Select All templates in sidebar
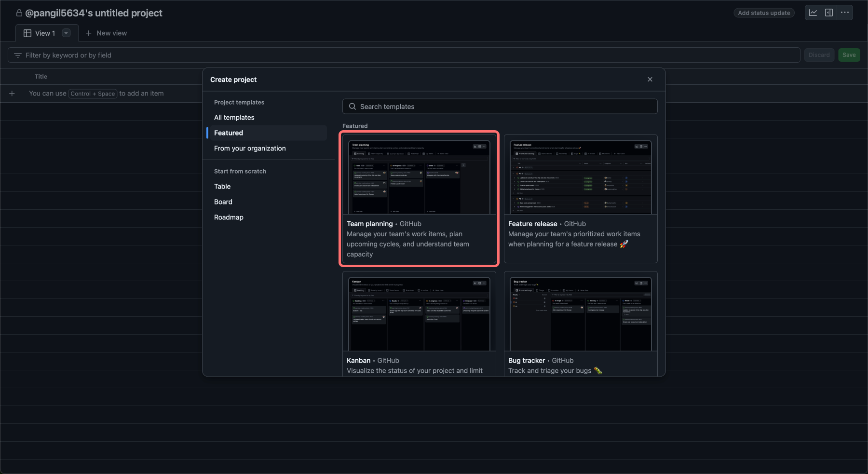The width and height of the screenshot is (868, 474). coord(234,118)
